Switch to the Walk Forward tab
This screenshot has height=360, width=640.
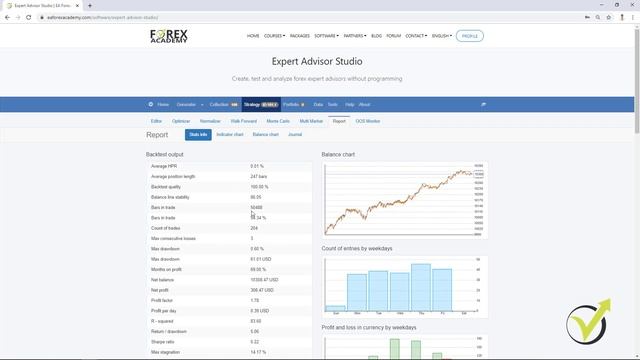(244, 121)
